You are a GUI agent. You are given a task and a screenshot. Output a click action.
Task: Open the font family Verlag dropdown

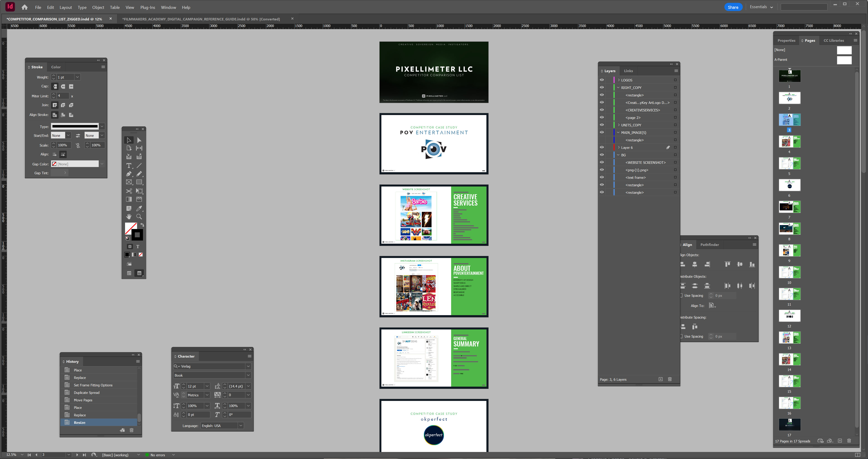pos(248,366)
